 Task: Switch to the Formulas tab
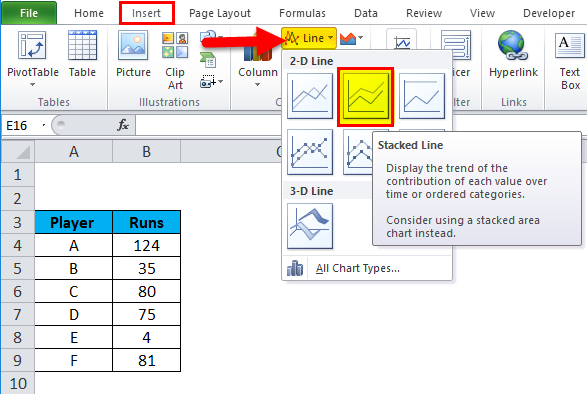click(x=302, y=13)
